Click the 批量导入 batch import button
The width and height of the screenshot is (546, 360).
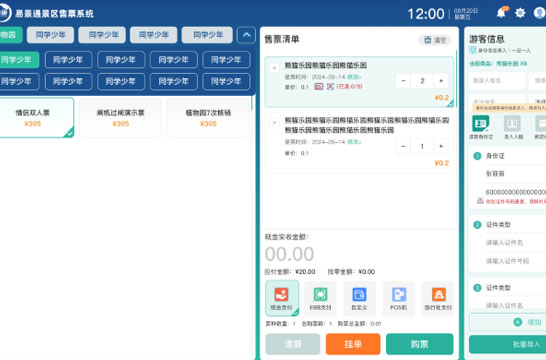pos(507,344)
